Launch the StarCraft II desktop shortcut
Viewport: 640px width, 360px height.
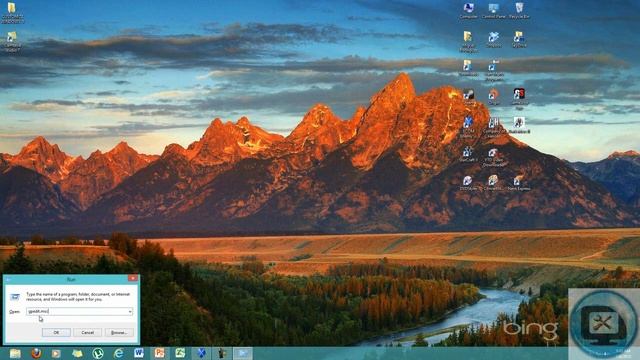click(468, 154)
